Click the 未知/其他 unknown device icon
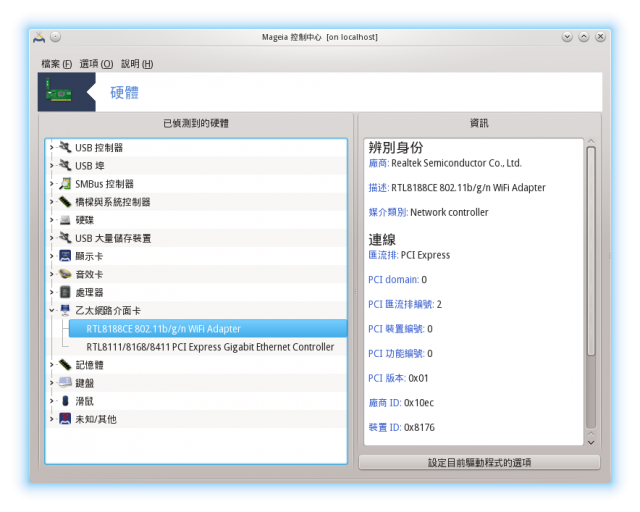 (65, 419)
